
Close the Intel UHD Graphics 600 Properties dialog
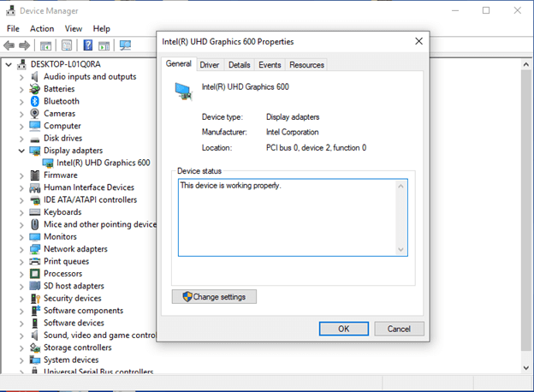click(x=418, y=41)
